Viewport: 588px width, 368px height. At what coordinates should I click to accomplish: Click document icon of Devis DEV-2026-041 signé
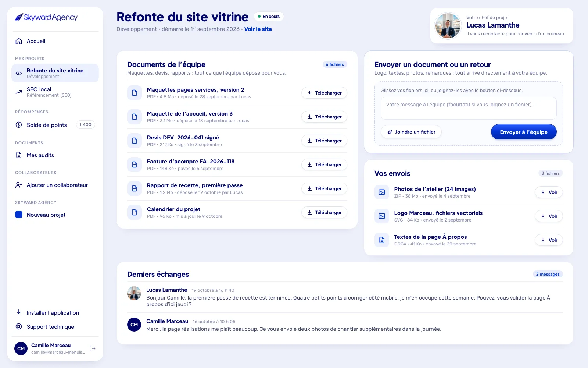click(135, 141)
